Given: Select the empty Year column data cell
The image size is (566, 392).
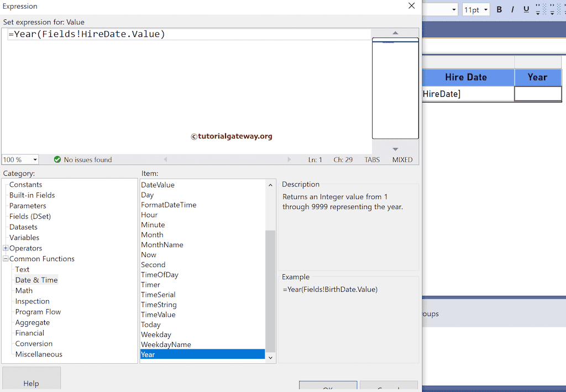Looking at the screenshot, I should [537, 94].
